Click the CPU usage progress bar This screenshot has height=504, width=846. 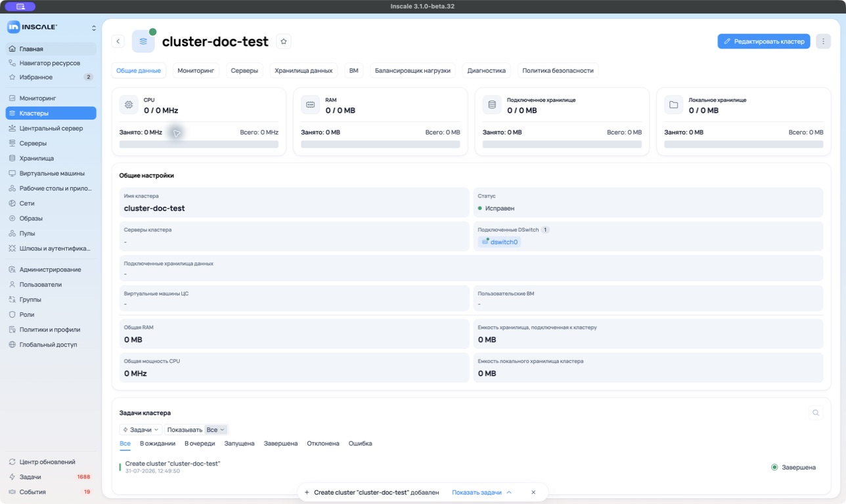pyautogui.click(x=199, y=144)
